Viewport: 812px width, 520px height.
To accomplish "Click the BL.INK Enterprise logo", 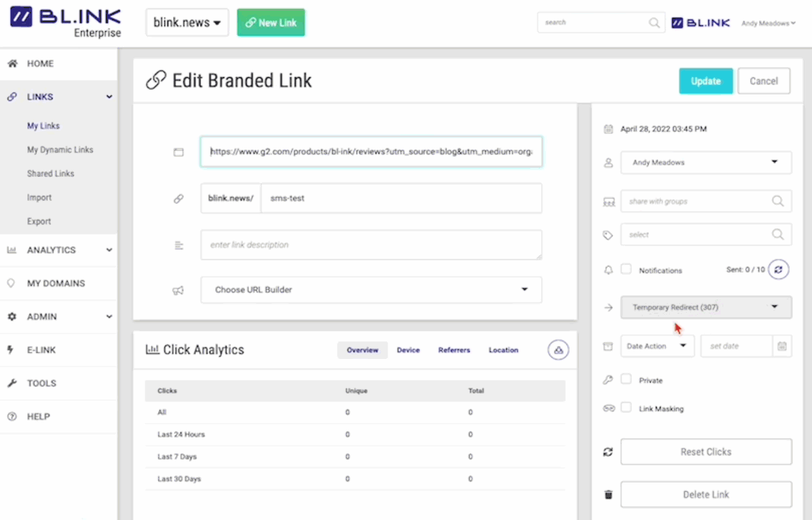I will coord(65,23).
